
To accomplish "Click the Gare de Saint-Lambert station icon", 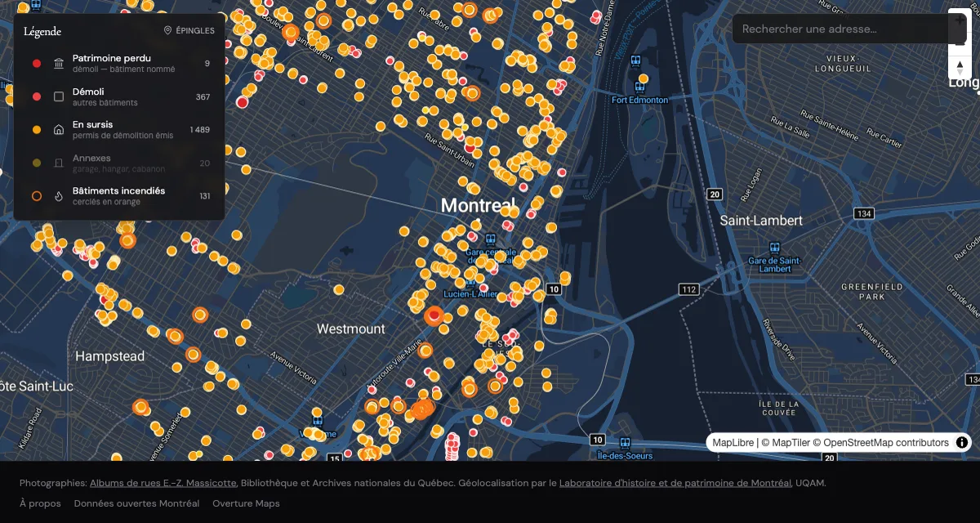I will click(774, 246).
